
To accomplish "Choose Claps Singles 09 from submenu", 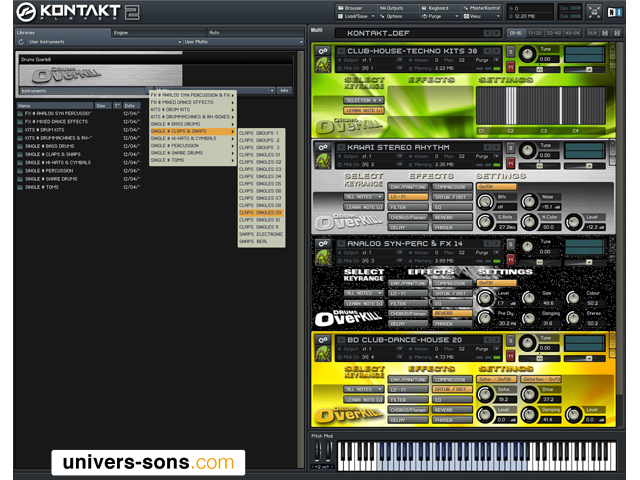I will (x=261, y=213).
